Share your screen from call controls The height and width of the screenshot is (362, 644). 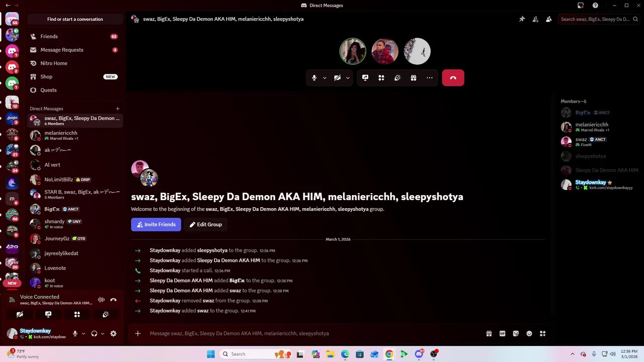pos(365,78)
